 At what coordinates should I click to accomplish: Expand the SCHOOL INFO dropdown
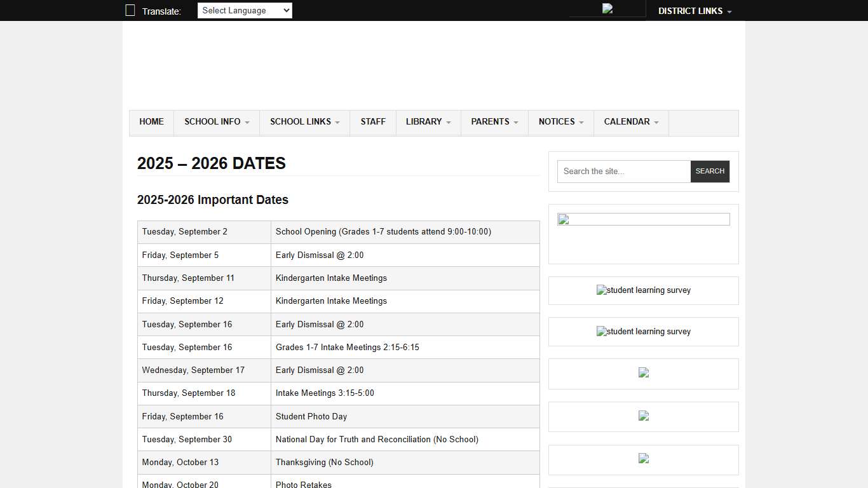point(216,121)
